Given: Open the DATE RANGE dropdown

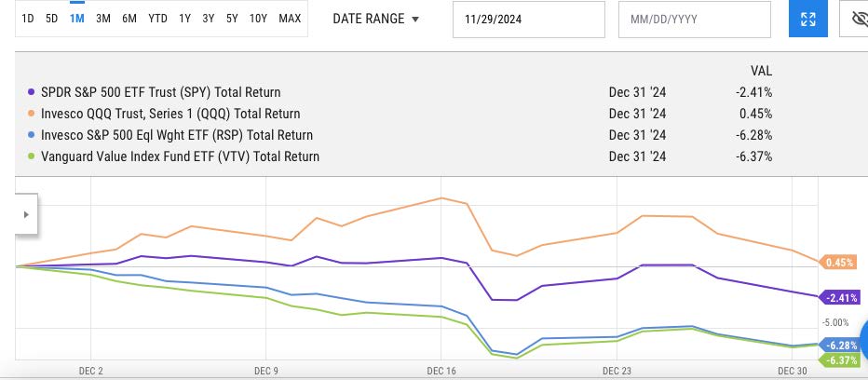Looking at the screenshot, I should click(376, 19).
